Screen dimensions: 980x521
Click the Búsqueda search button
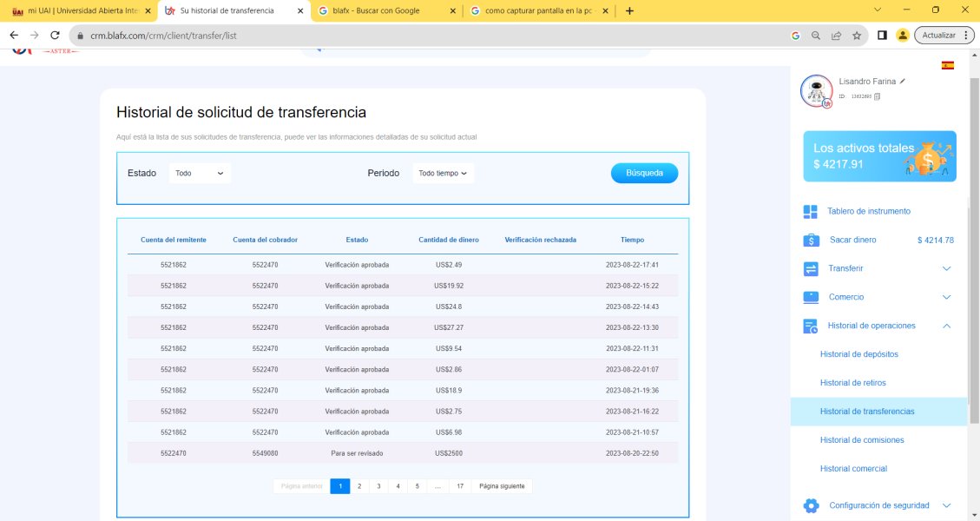pyautogui.click(x=644, y=173)
